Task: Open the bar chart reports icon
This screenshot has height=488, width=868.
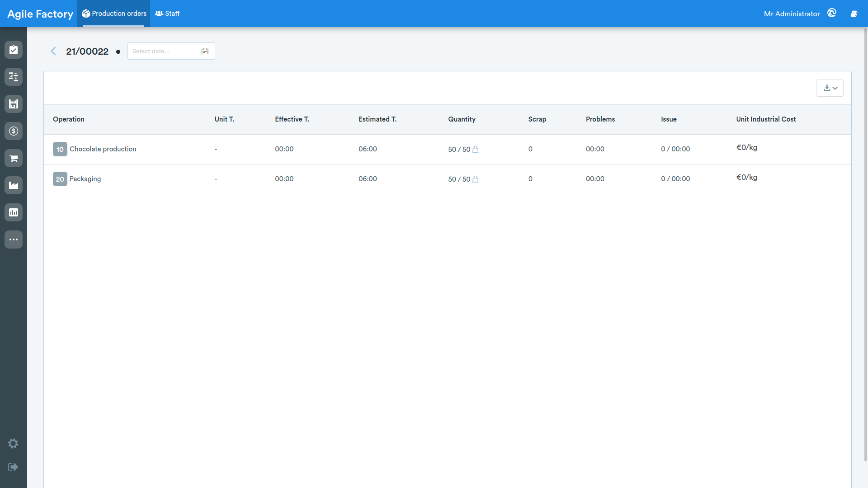Action: (14, 212)
